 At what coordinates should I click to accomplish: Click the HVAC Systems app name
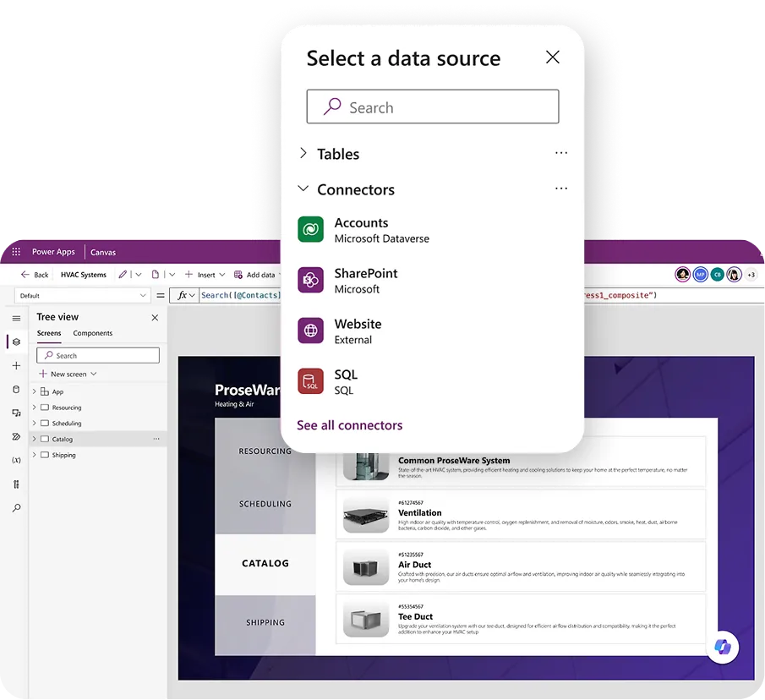point(84,275)
